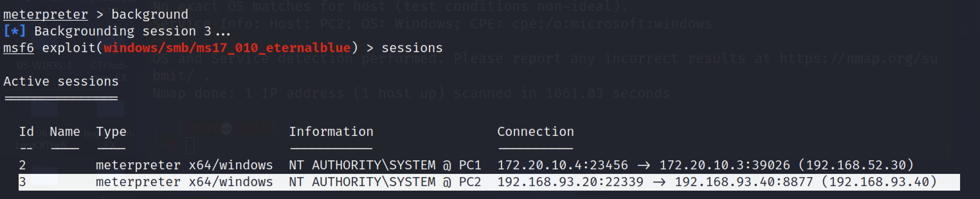Click the blue [*] status marker
Image resolution: width=980 pixels, height=199 pixels.
point(14,31)
